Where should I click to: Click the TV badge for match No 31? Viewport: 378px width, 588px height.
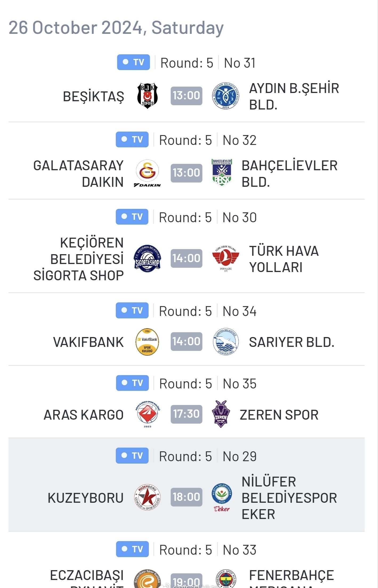133,62
